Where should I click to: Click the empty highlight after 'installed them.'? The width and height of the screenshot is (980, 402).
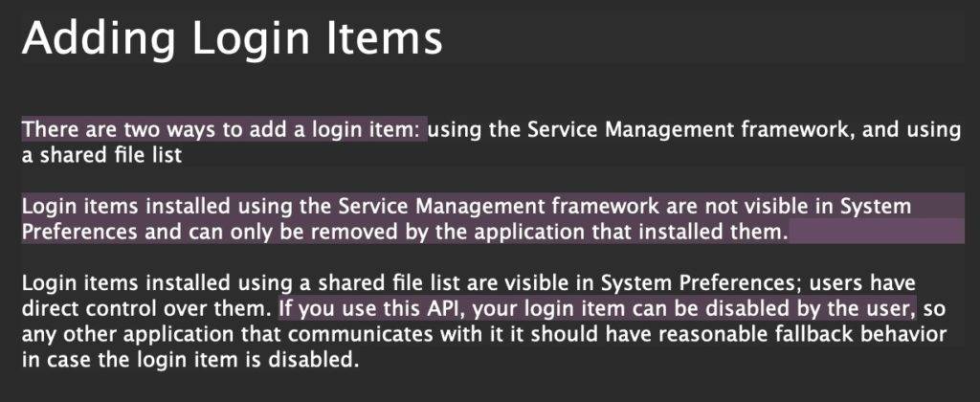pos(877,232)
